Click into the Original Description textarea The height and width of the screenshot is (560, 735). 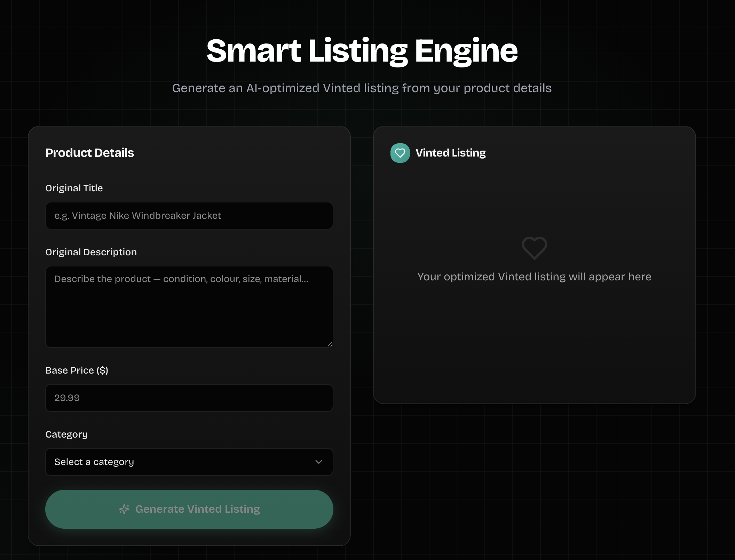(189, 307)
